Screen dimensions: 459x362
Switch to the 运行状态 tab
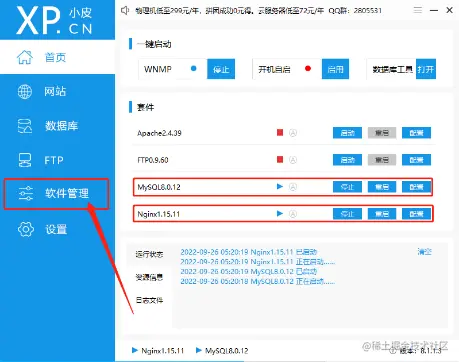point(149,254)
